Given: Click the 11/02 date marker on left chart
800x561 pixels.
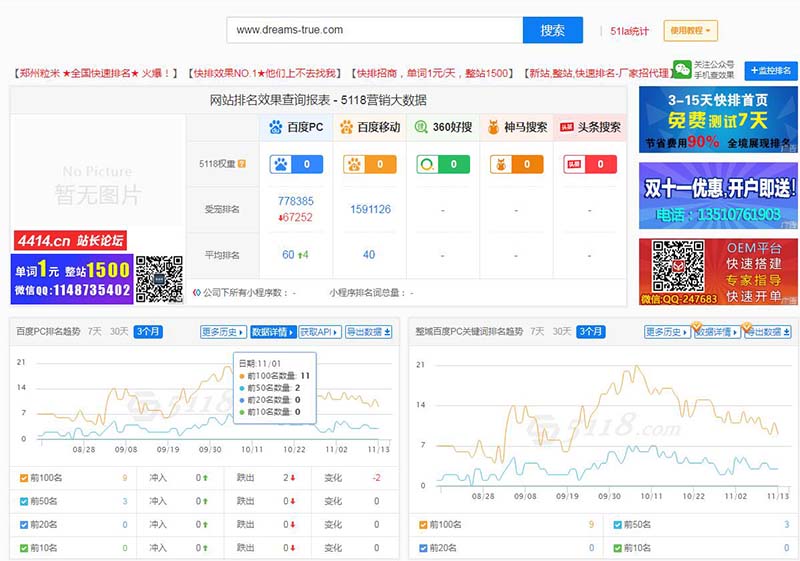Looking at the screenshot, I should (336, 449).
